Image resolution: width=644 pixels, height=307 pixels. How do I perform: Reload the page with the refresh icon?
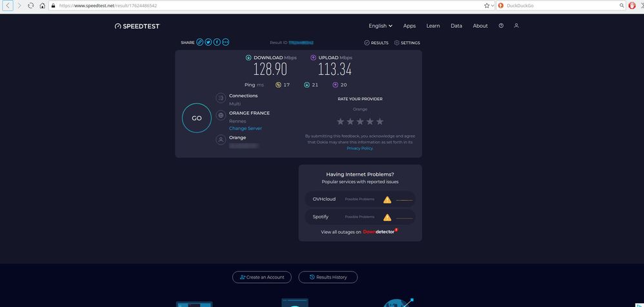31,6
